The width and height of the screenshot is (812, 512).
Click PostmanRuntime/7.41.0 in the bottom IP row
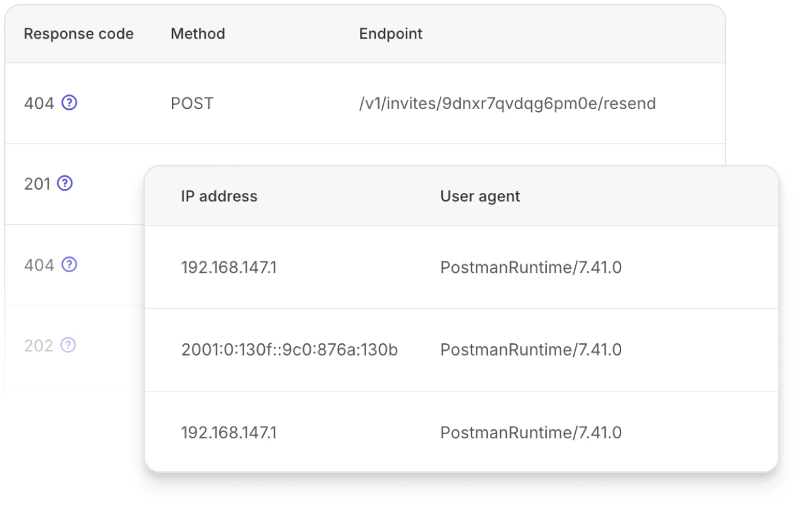click(x=531, y=433)
